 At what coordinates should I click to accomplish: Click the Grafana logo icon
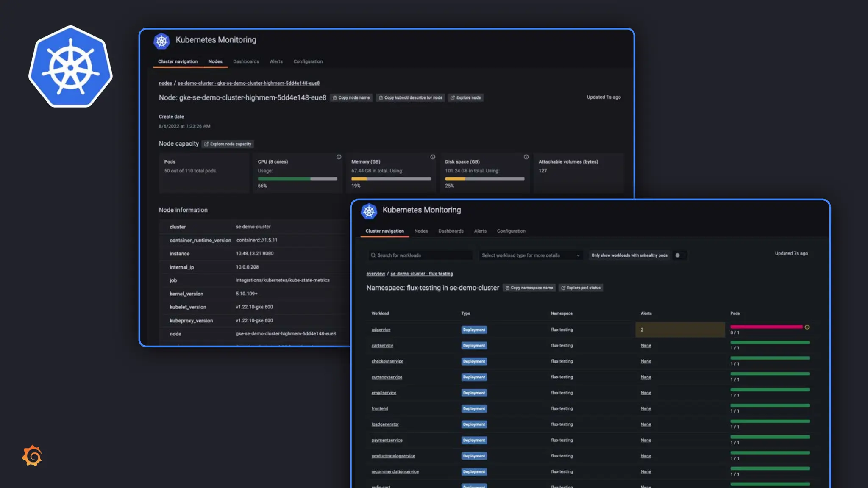32,456
